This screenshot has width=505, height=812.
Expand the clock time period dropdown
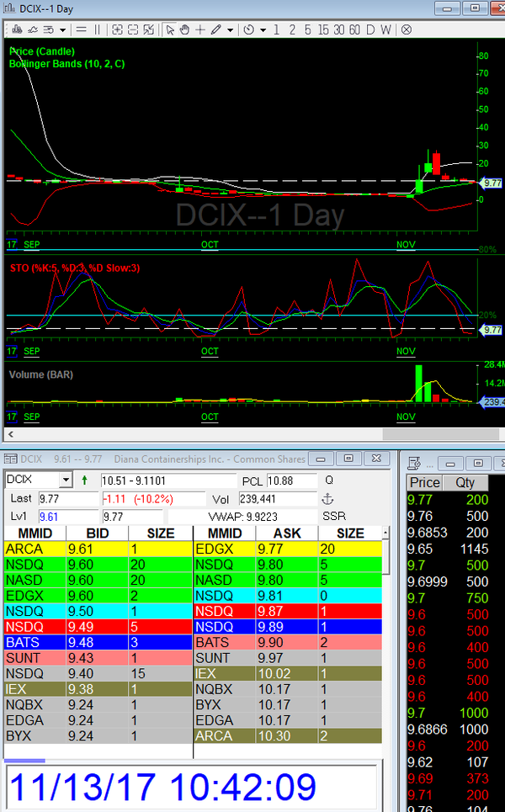click(263, 30)
